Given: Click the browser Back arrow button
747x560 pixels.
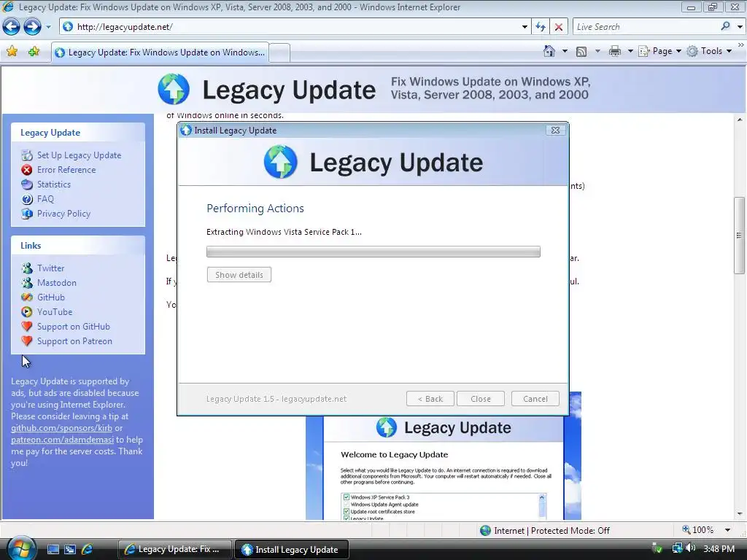Looking at the screenshot, I should 12,27.
